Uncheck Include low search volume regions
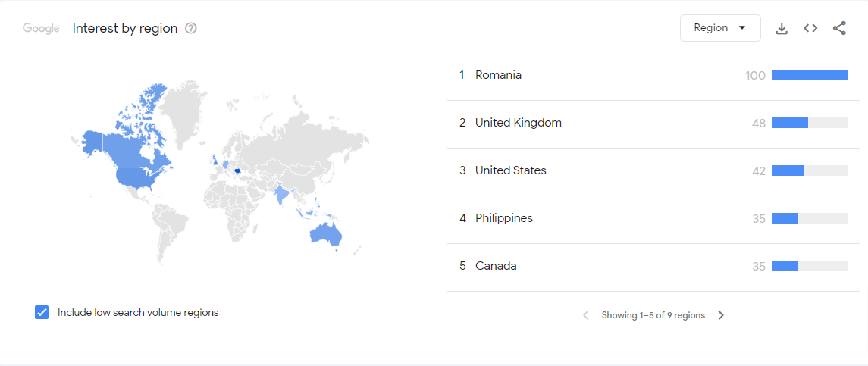 pyautogui.click(x=42, y=312)
